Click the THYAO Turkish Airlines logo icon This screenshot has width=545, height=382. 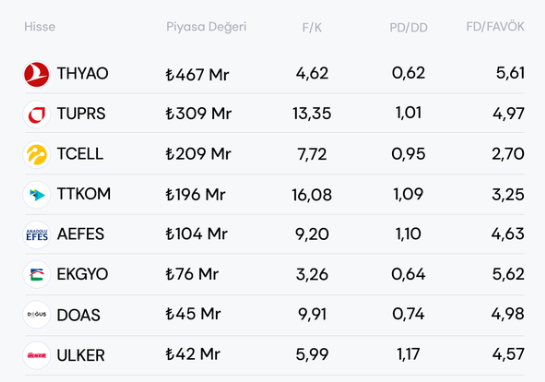click(x=36, y=74)
